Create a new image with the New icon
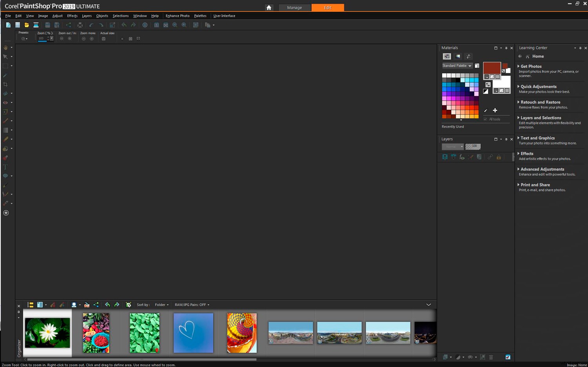Image resolution: width=588 pixels, height=367 pixels. [x=8, y=25]
